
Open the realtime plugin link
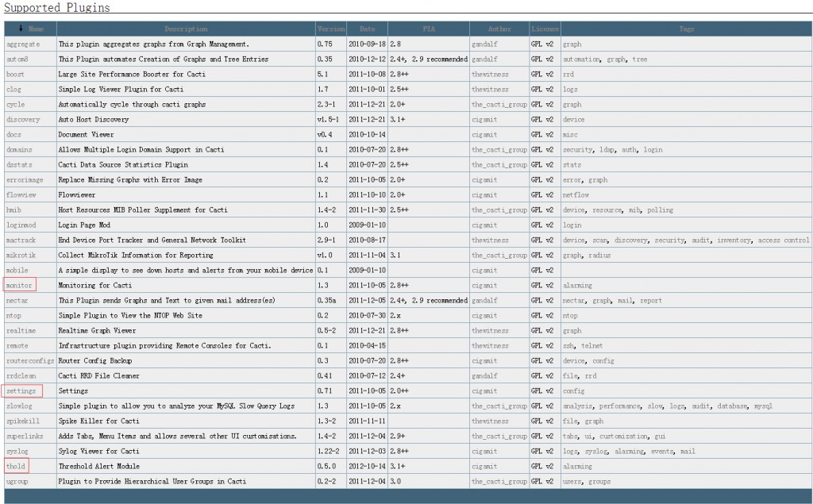[21, 331]
